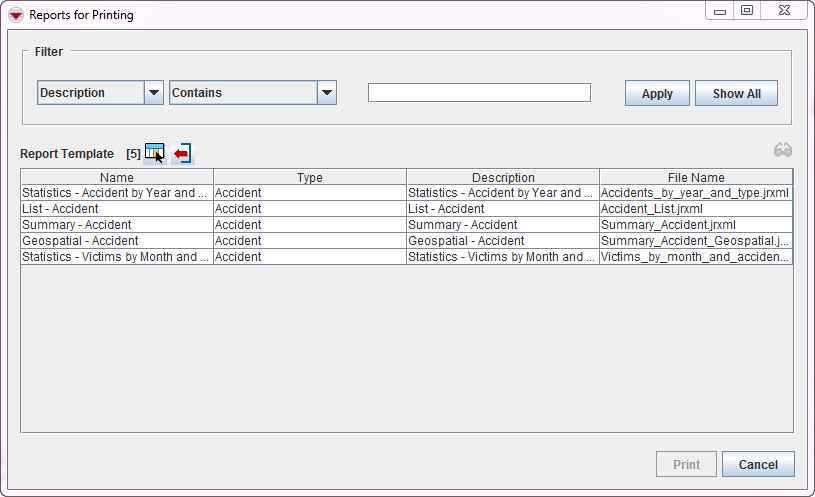Sort by the Name column header
The width and height of the screenshot is (815, 497).
click(x=117, y=178)
